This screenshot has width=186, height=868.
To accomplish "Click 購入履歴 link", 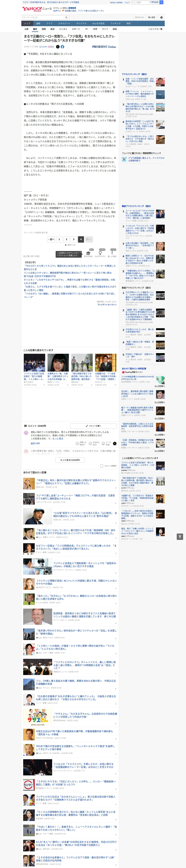I will tap(152, 17).
